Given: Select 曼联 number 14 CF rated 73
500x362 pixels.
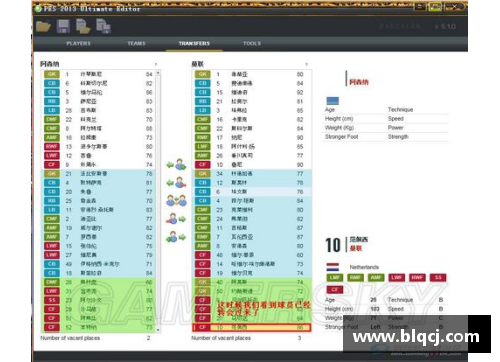Looking at the screenshot, I should coord(252,264).
